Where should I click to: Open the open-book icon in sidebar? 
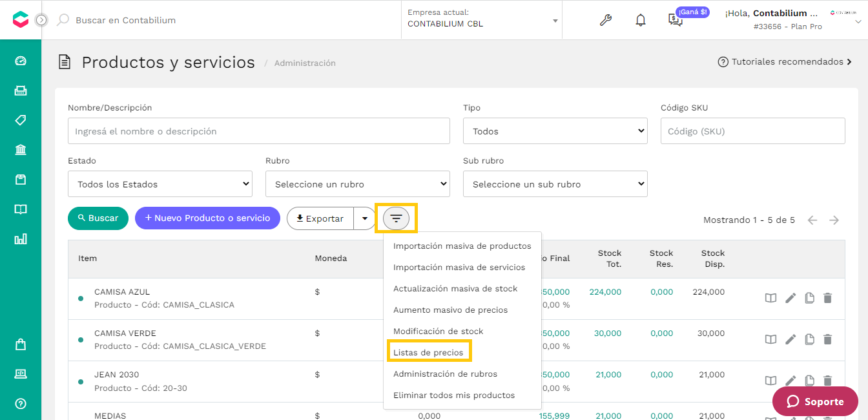21,209
